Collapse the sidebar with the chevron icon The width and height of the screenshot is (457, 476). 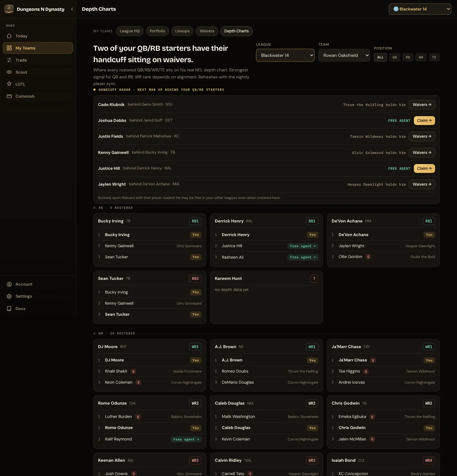[x=72, y=9]
